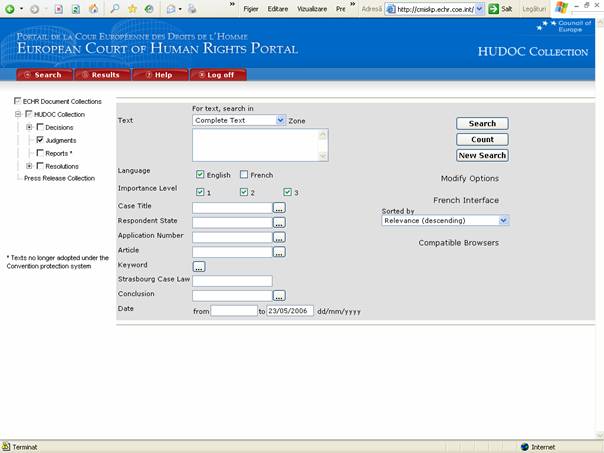Open the address bar URL dropdown
Image resolution: width=604 pixels, height=453 pixels.
pos(480,9)
